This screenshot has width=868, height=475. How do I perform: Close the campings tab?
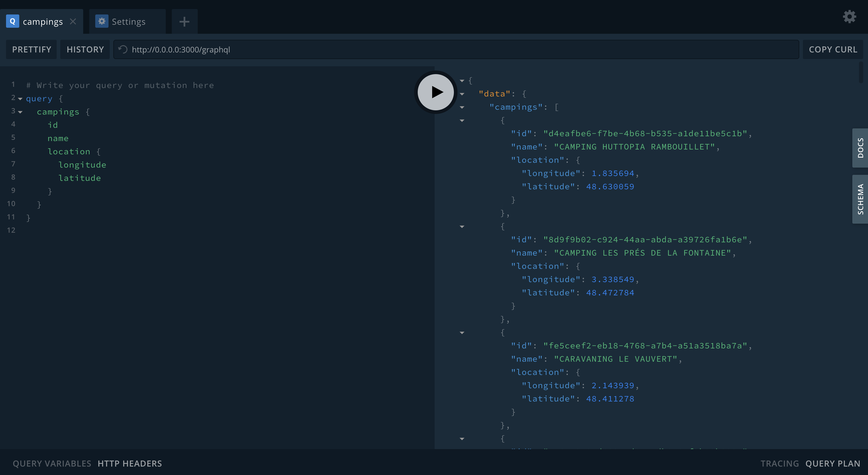tap(73, 22)
